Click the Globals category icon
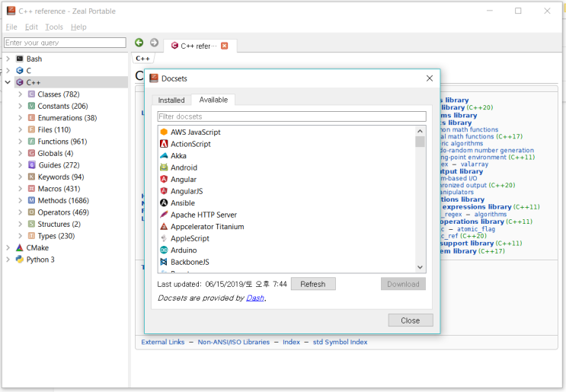Viewport: 566px width, 392px height. [32, 153]
